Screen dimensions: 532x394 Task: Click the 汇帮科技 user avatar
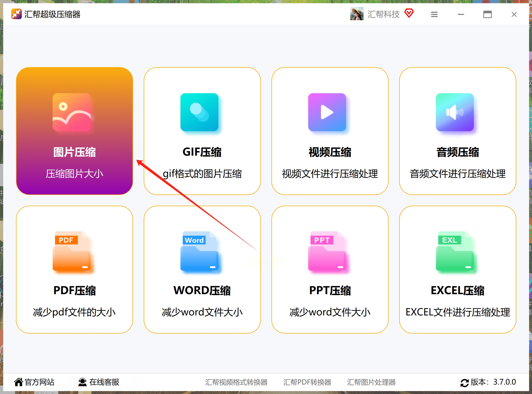357,14
